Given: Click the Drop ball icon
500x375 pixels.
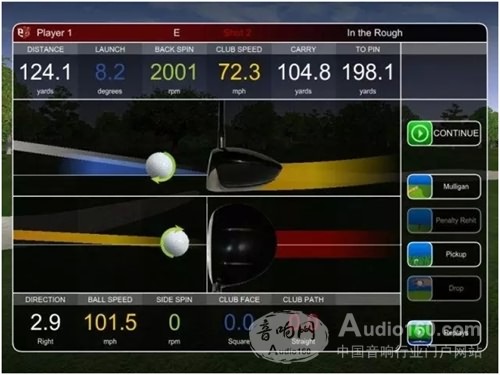Looking at the screenshot, I should point(420,288).
